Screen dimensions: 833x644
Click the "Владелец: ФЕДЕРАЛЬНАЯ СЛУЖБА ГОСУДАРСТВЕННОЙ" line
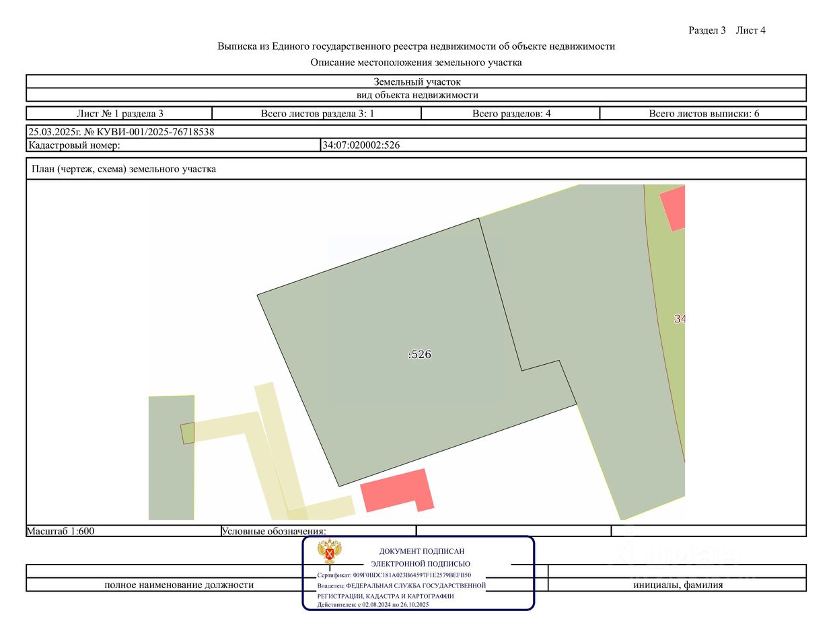[x=402, y=585]
